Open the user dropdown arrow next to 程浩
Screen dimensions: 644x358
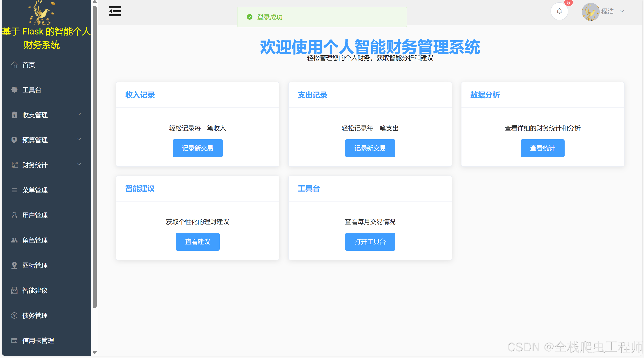(x=622, y=11)
